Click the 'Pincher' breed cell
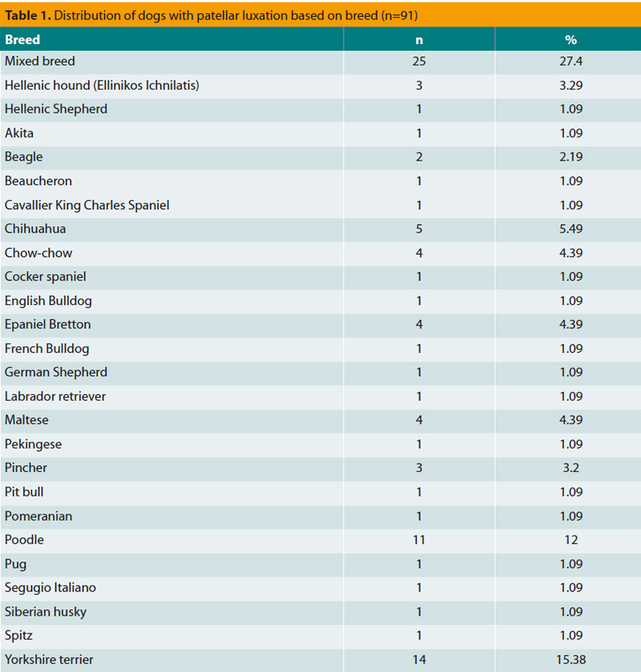641x672 pixels. [x=25, y=468]
